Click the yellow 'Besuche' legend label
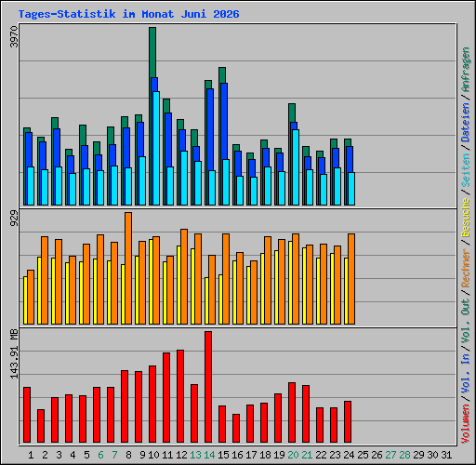476x465 pixels. (x=466, y=218)
